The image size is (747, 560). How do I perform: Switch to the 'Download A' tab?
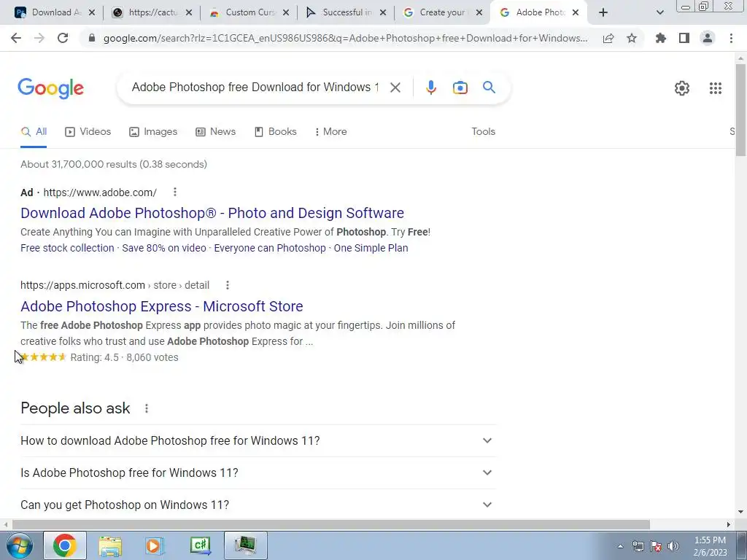tap(50, 13)
